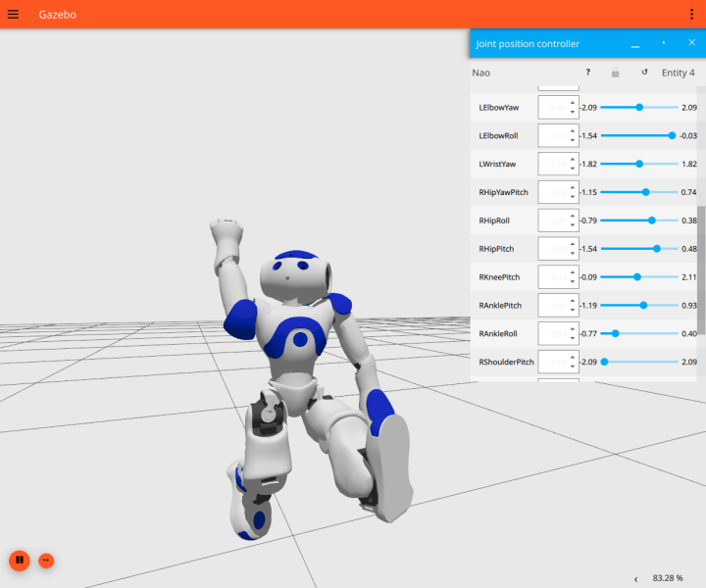Step the simulation forward
Screen dimensions: 706x588
pos(46,561)
